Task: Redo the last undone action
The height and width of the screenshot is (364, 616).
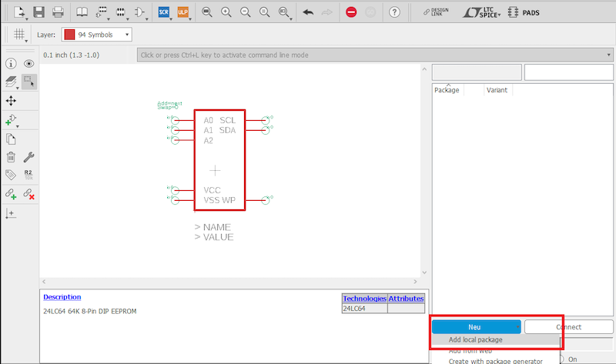Action: [x=326, y=12]
